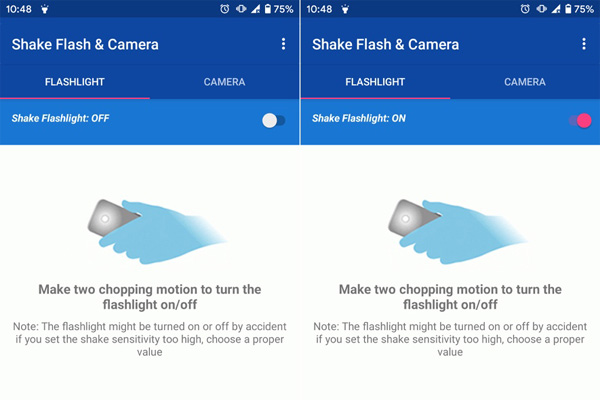
Task: Tap the "Shake Flashlight: OFF" label
Action: point(60,119)
